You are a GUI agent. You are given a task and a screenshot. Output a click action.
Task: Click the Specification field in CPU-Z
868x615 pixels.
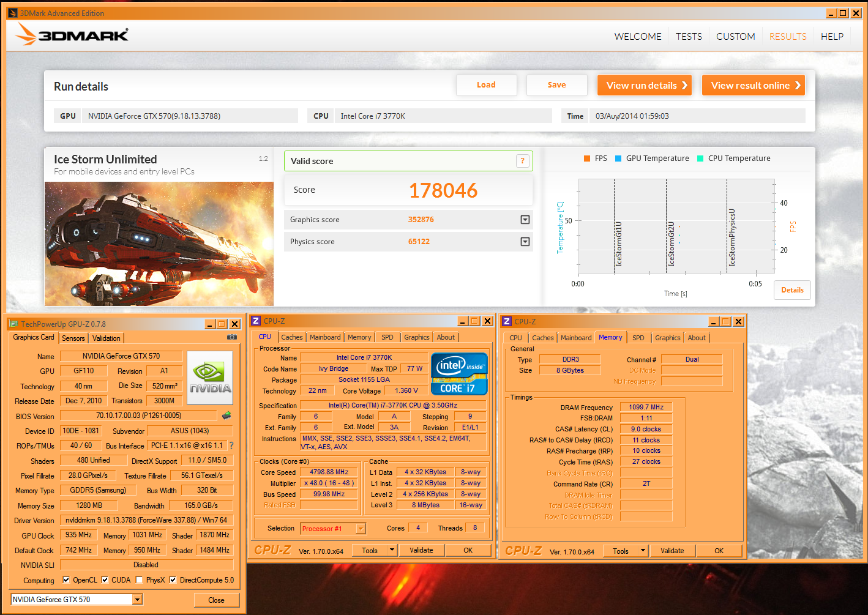tap(393, 405)
